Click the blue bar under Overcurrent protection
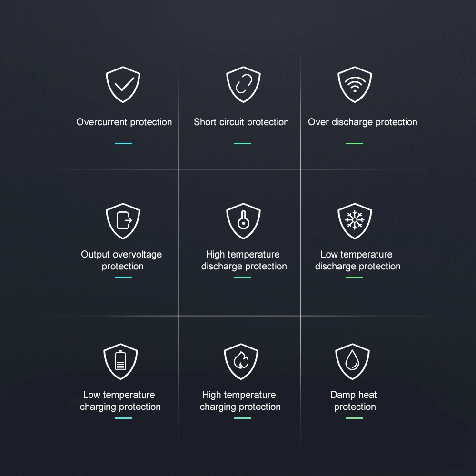 click(123, 143)
